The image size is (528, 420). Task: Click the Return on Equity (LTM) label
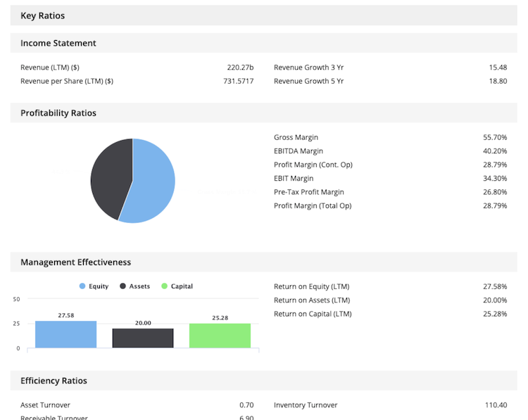pyautogui.click(x=311, y=286)
